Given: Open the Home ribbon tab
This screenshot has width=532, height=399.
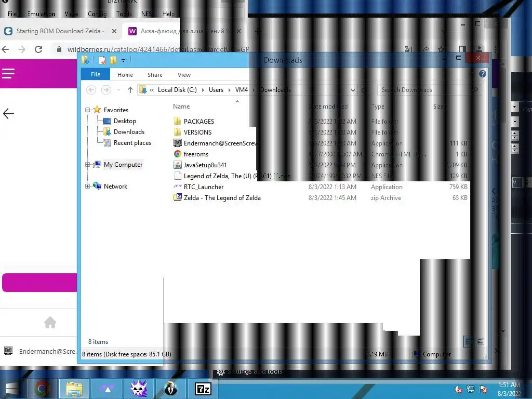Looking at the screenshot, I should (x=125, y=75).
